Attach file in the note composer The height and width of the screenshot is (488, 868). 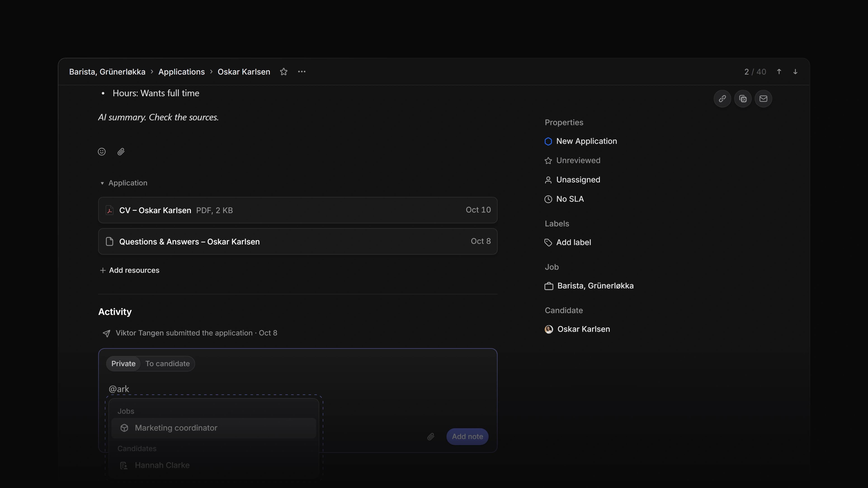(x=431, y=436)
